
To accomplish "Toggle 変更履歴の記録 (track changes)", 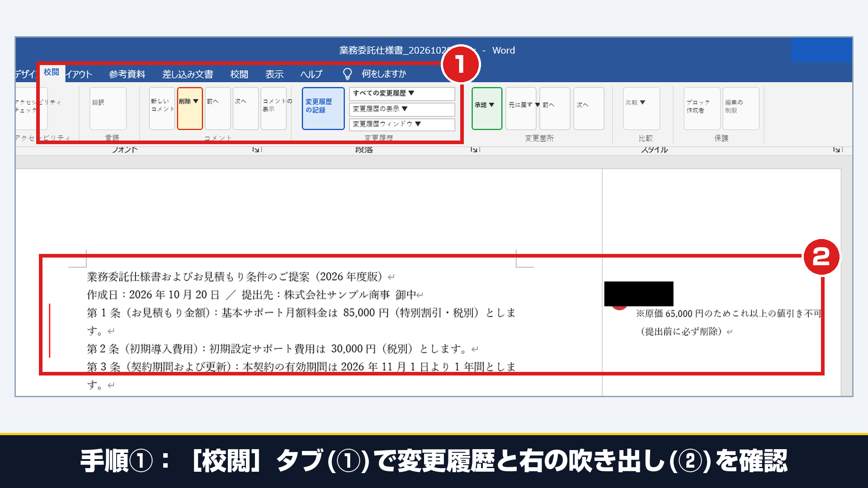I will tap(323, 108).
